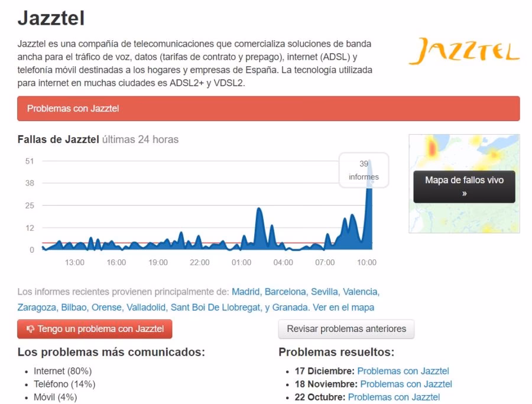Open the Madrid city link
The height and width of the screenshot is (404, 532).
246,292
